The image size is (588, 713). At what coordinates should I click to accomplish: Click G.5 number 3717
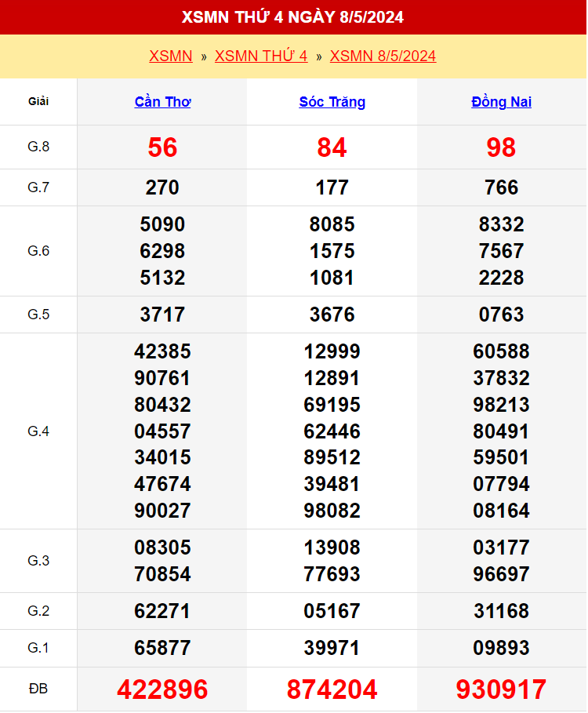click(x=162, y=315)
